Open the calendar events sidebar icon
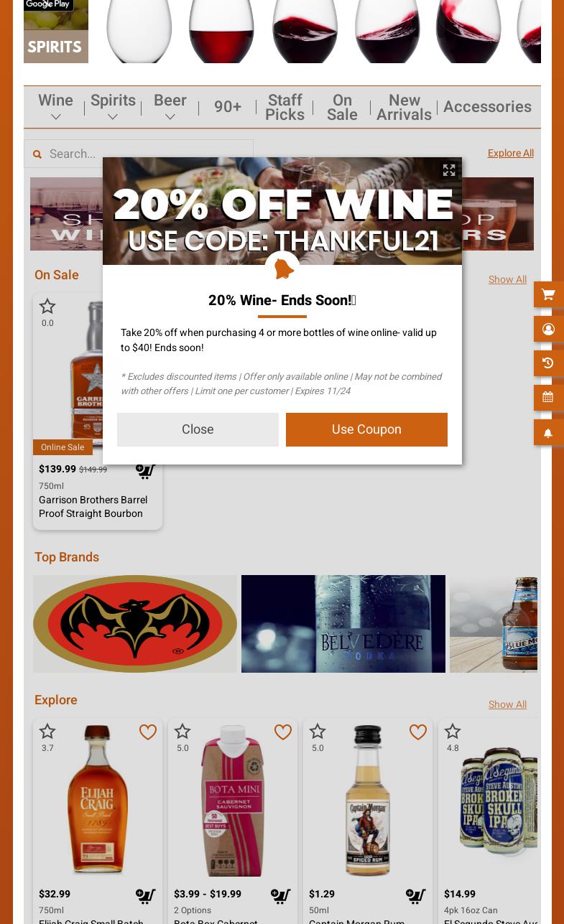 pos(549,397)
